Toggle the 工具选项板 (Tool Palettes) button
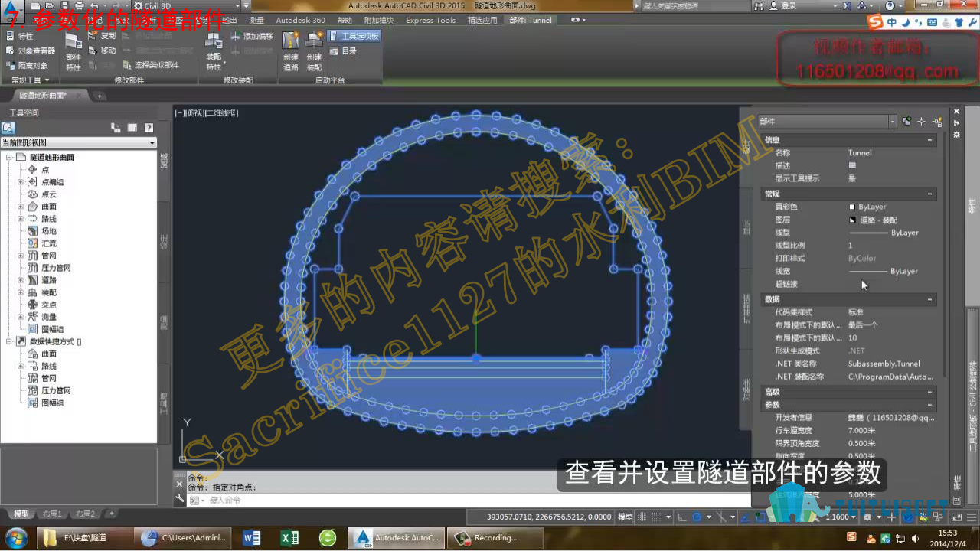980x551 pixels. (354, 36)
